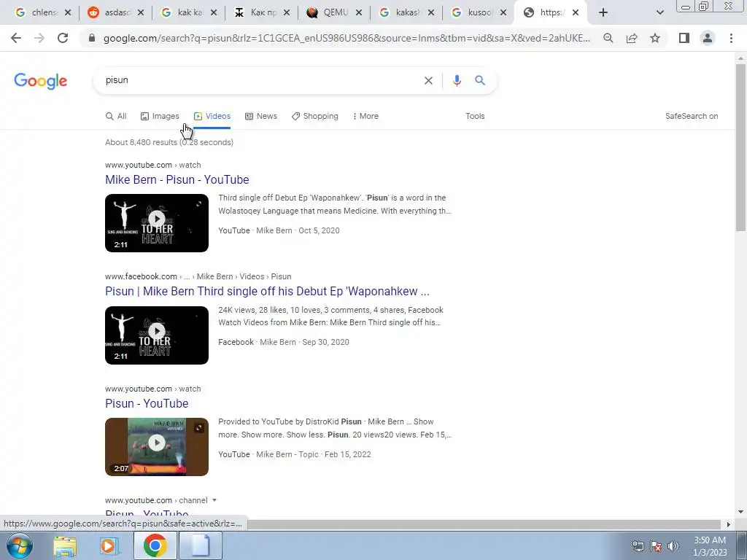
Task: Open the network icon in the system tray
Action: point(638,546)
